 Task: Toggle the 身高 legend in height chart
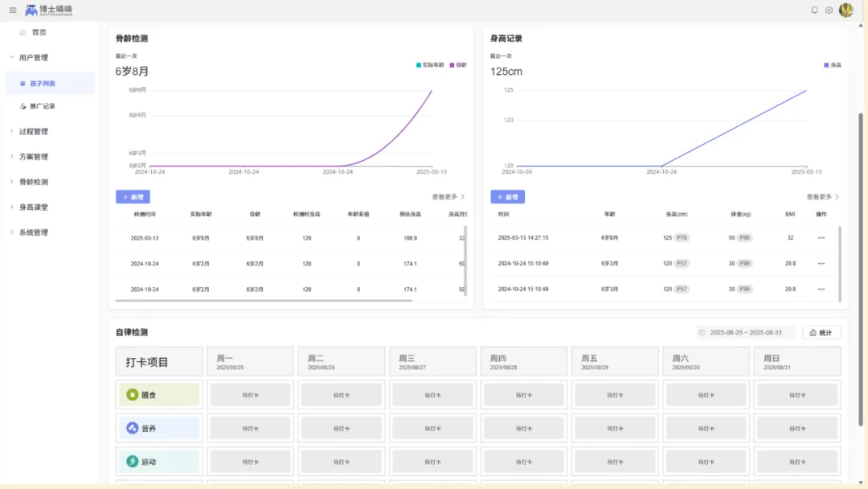[832, 65]
